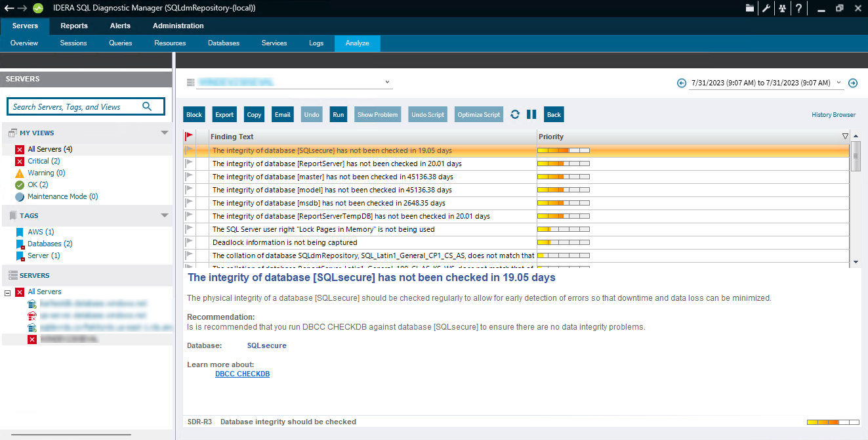The height and width of the screenshot is (440, 868).
Task: Click the refresh icon in the toolbar
Action: click(x=515, y=114)
